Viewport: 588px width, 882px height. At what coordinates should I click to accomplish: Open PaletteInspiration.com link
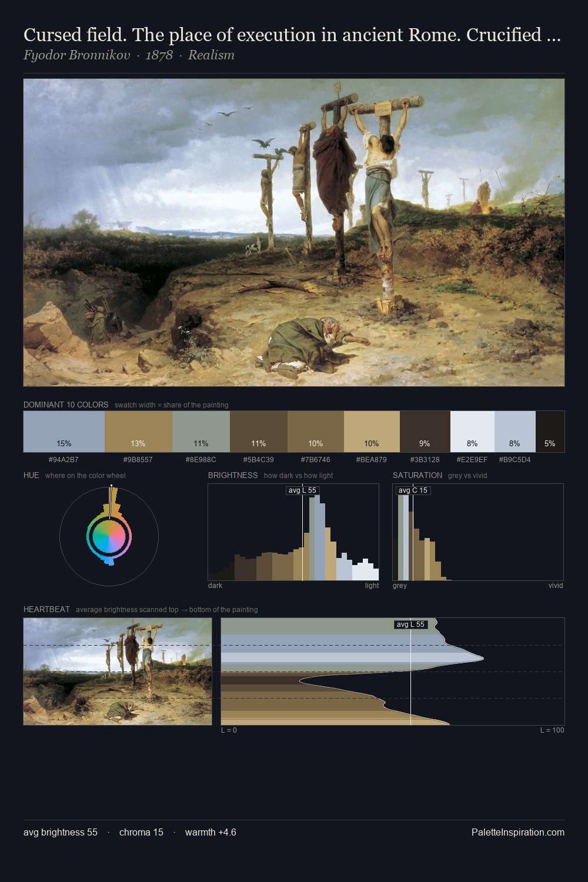pyautogui.click(x=518, y=832)
